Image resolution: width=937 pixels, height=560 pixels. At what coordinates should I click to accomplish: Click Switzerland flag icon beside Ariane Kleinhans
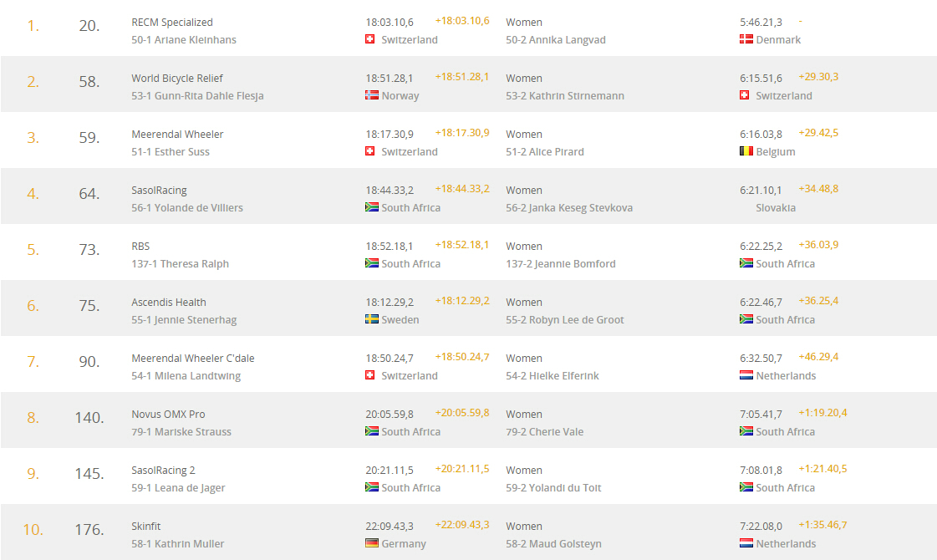coord(370,38)
